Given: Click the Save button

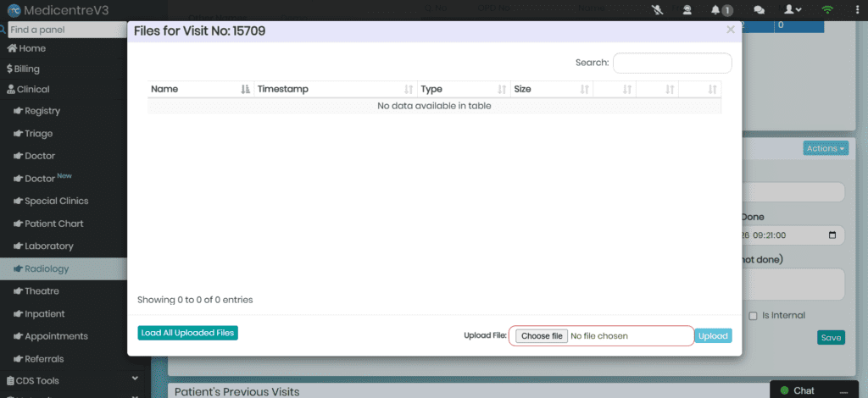Looking at the screenshot, I should pyautogui.click(x=831, y=338).
